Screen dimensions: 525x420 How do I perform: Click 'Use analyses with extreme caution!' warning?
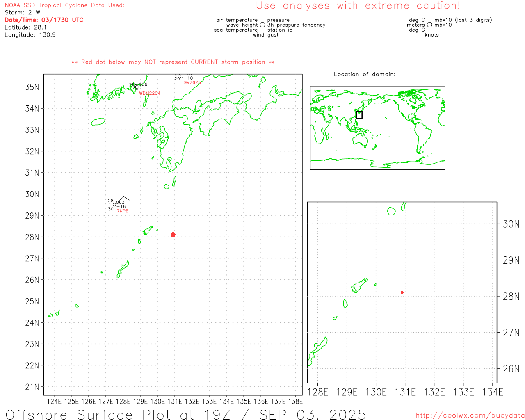[x=358, y=6]
